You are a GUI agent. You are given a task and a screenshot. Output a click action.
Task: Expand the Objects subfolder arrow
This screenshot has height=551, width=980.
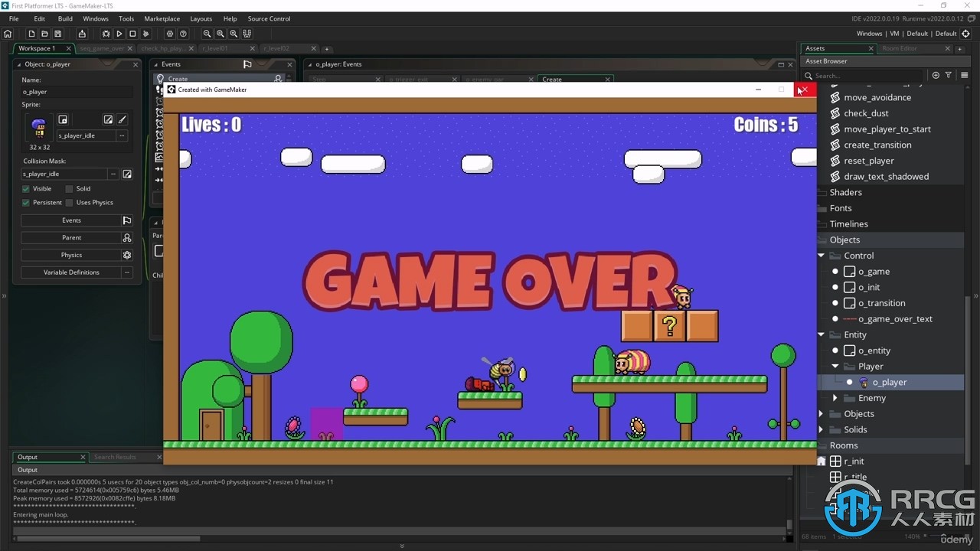pos(822,414)
